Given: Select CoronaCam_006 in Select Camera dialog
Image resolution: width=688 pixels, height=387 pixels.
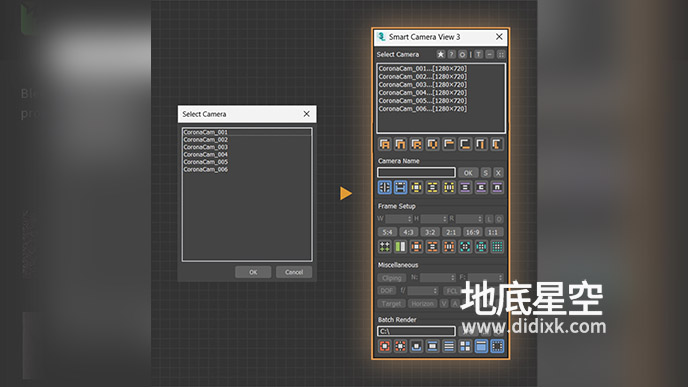Looking at the screenshot, I should click(247, 169).
